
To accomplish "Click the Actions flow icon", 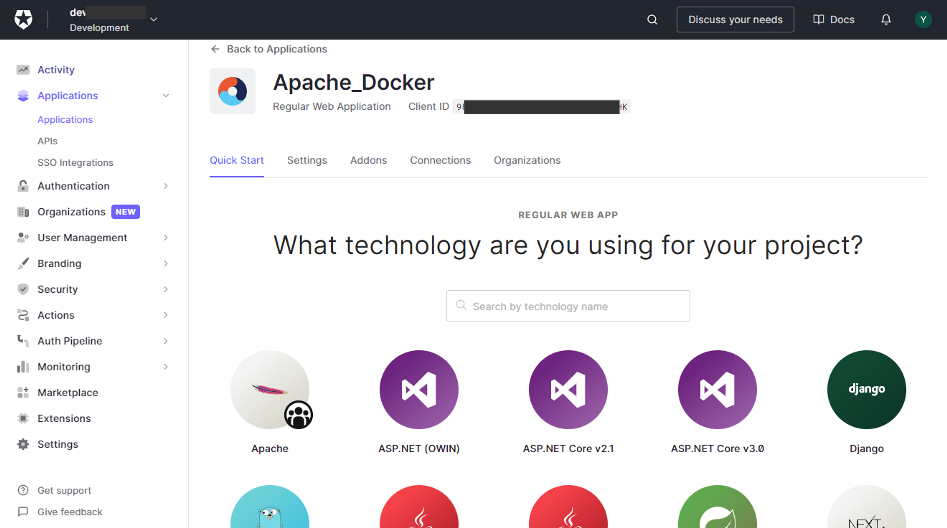I will (x=23, y=315).
